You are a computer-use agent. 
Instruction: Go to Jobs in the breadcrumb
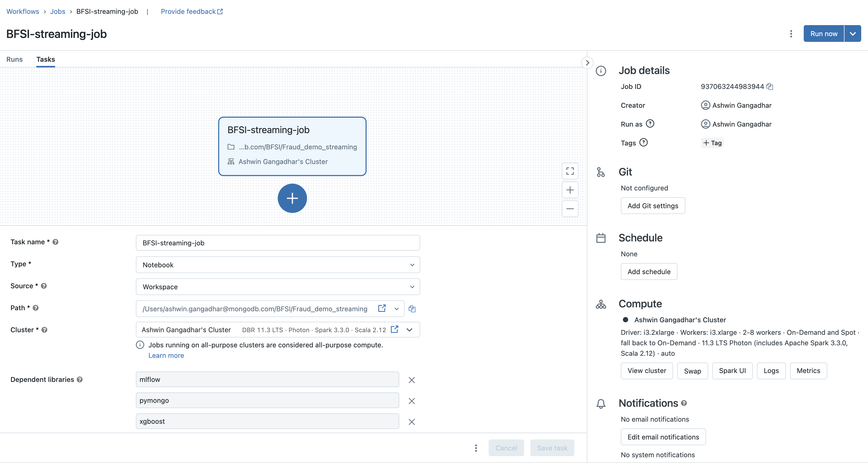[x=58, y=12]
